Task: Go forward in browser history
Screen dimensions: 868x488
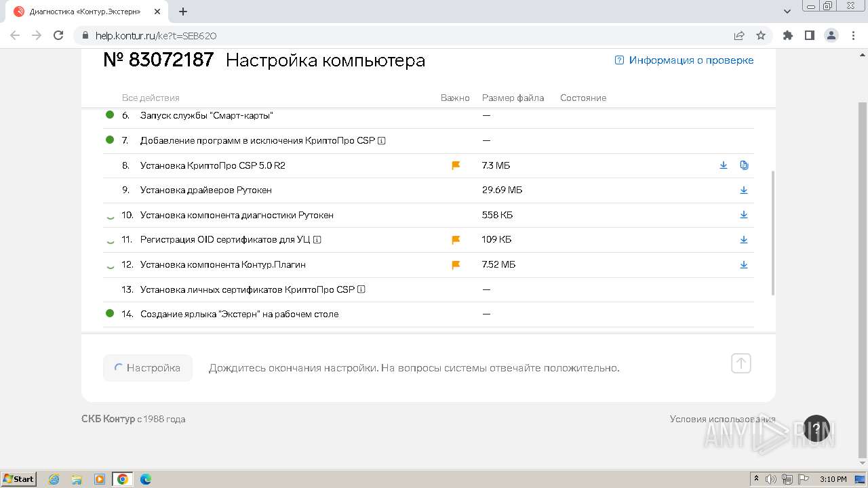Action: coord(37,35)
